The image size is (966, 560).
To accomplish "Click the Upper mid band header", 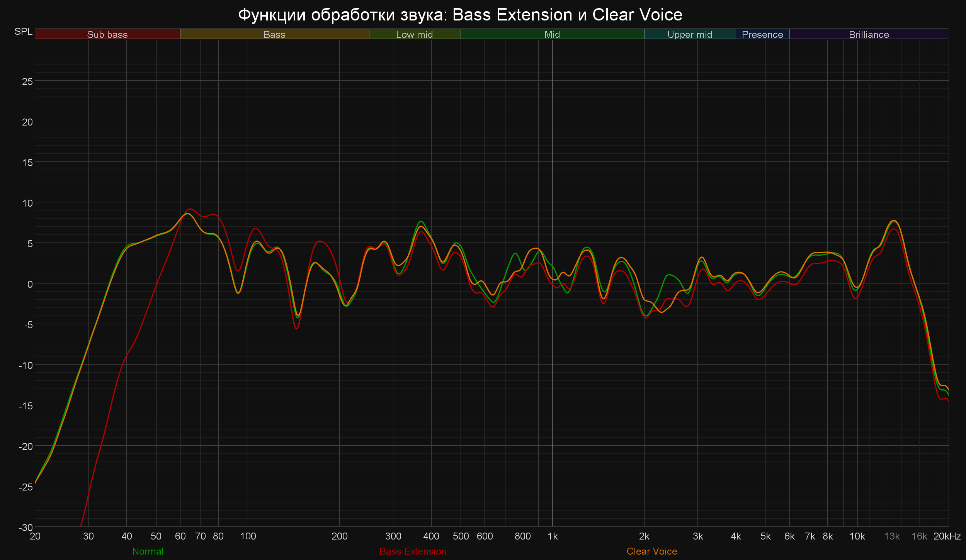I will click(689, 34).
